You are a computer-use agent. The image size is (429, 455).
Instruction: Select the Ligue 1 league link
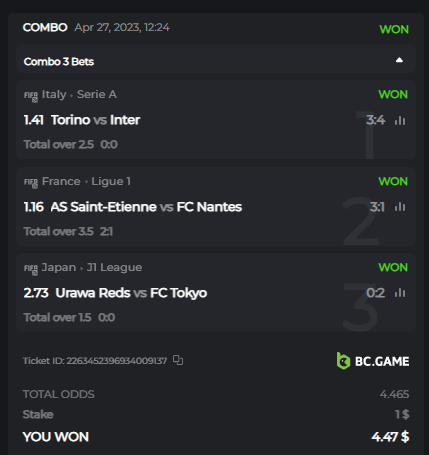pos(111,181)
